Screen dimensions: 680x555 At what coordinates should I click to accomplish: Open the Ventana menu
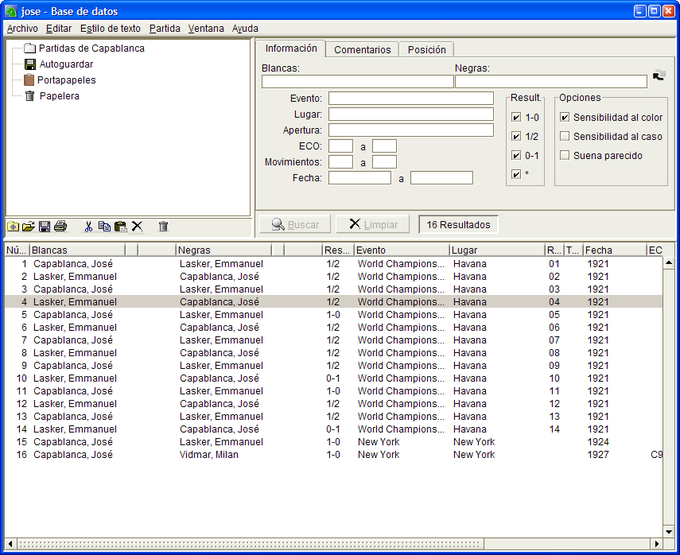(206, 28)
